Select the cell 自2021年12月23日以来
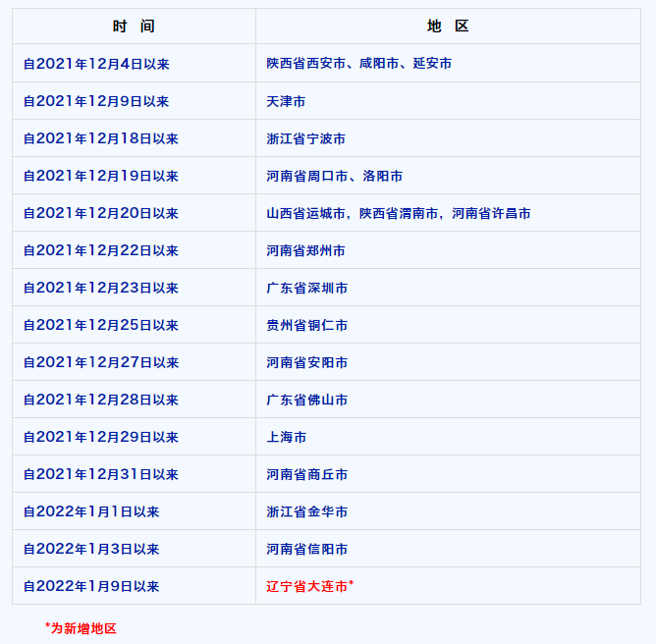This screenshot has width=656, height=644. click(134, 287)
